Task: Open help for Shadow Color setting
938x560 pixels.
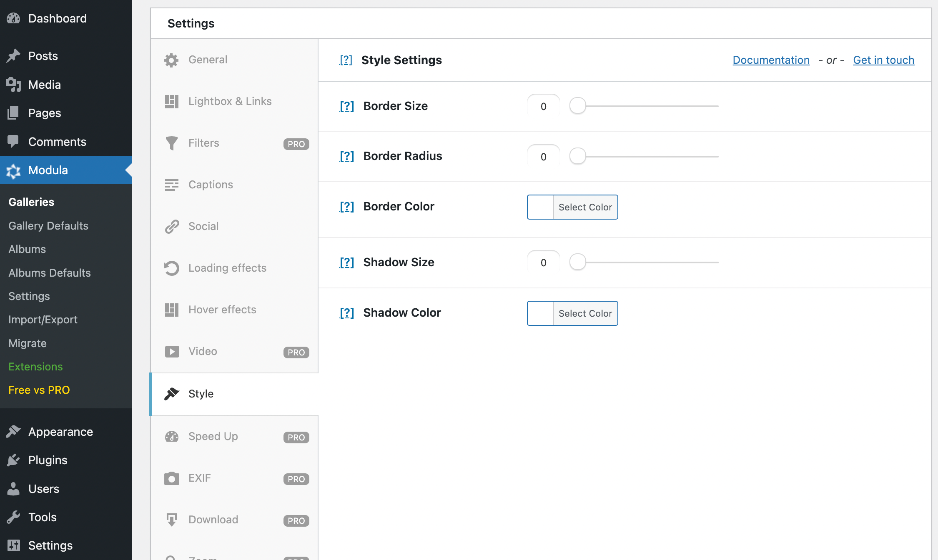Action: point(346,312)
